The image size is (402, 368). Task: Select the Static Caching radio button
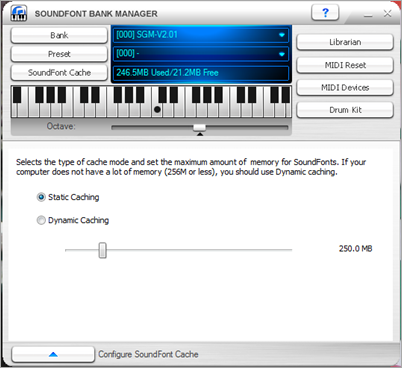coord(41,197)
